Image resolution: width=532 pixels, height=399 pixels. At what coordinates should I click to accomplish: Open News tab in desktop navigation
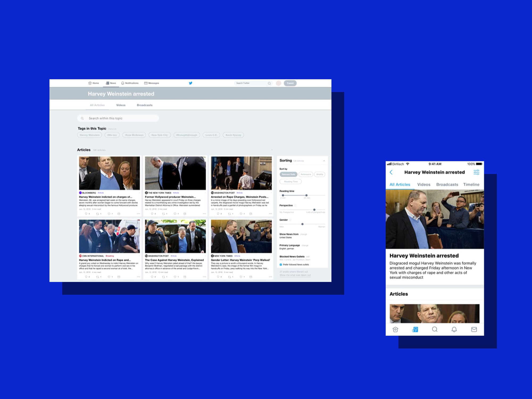tap(111, 83)
